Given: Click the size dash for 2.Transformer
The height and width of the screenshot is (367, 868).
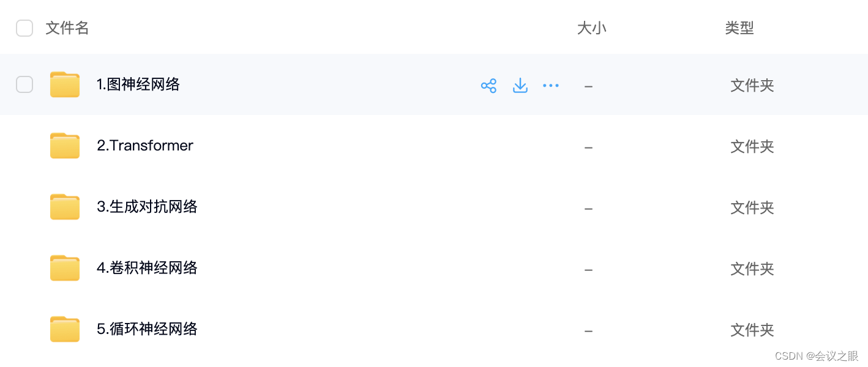Looking at the screenshot, I should [588, 147].
